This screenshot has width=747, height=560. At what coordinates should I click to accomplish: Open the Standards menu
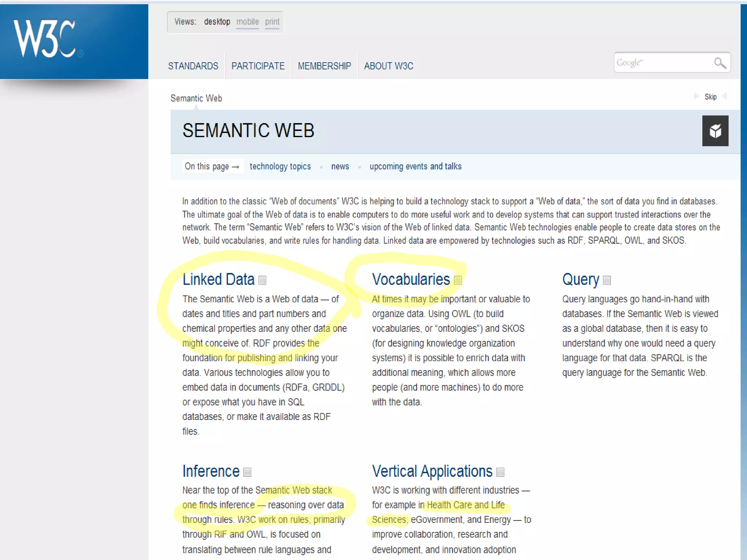pos(193,66)
